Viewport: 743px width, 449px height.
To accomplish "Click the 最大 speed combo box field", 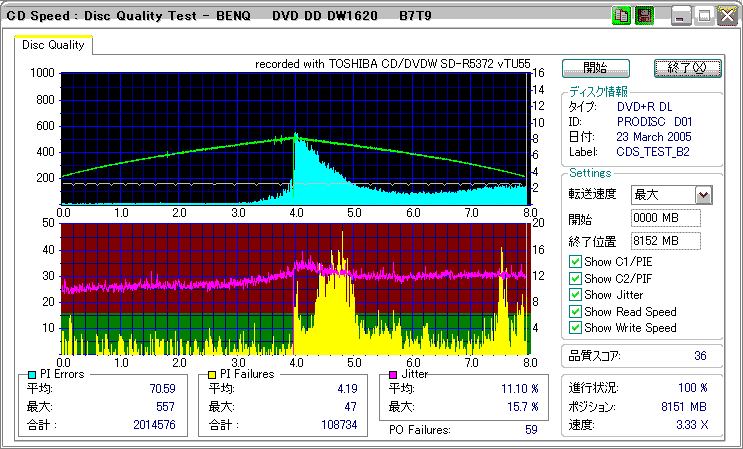I will 662,195.
